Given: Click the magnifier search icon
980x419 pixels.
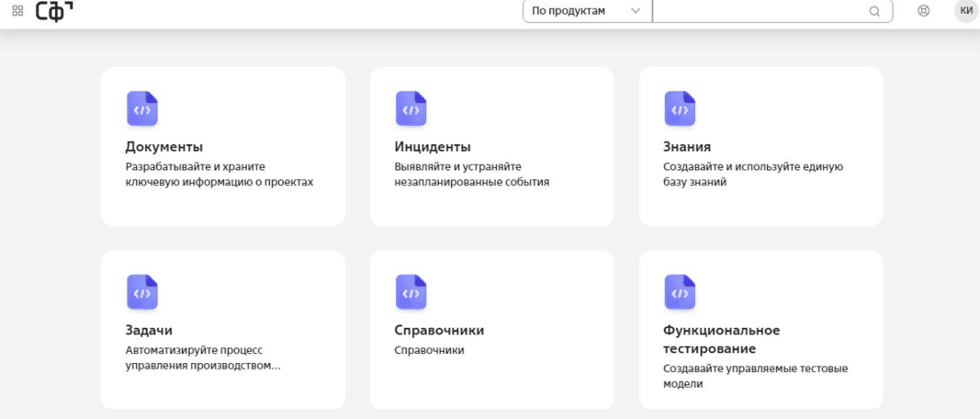Looking at the screenshot, I should (x=874, y=12).
